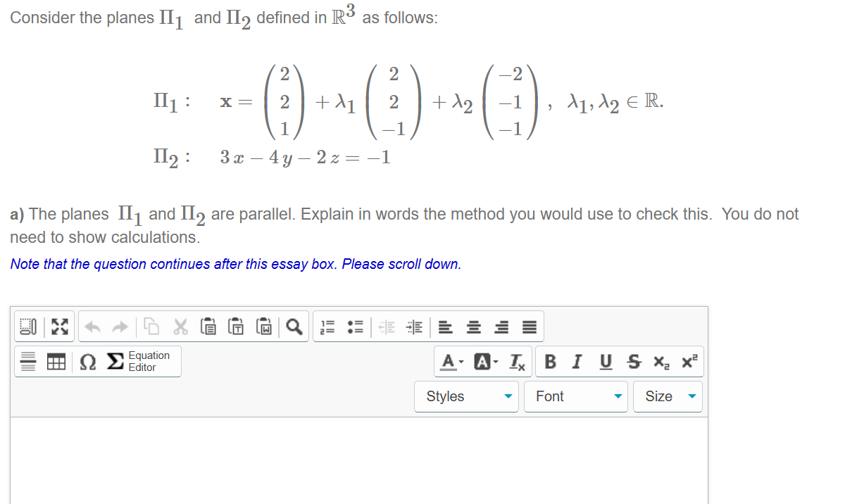Open the Size dropdown

click(666, 396)
